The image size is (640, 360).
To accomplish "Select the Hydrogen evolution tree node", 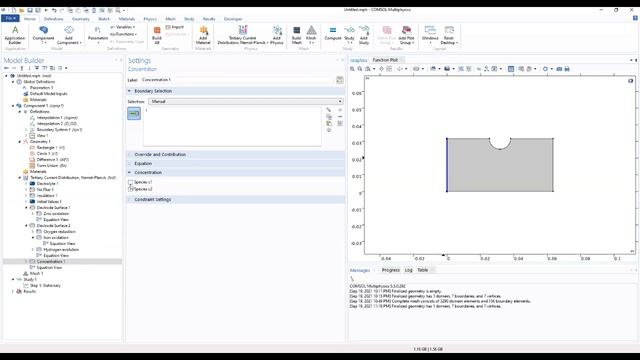I will (61, 250).
